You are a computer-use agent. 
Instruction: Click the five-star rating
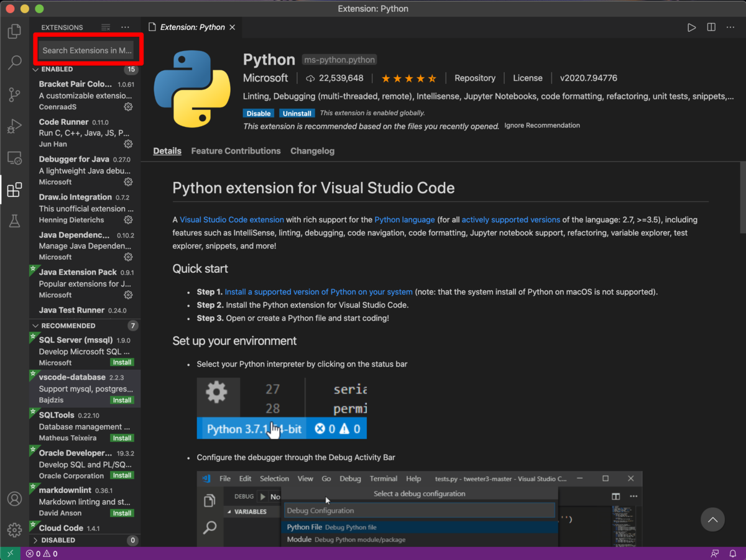(408, 78)
